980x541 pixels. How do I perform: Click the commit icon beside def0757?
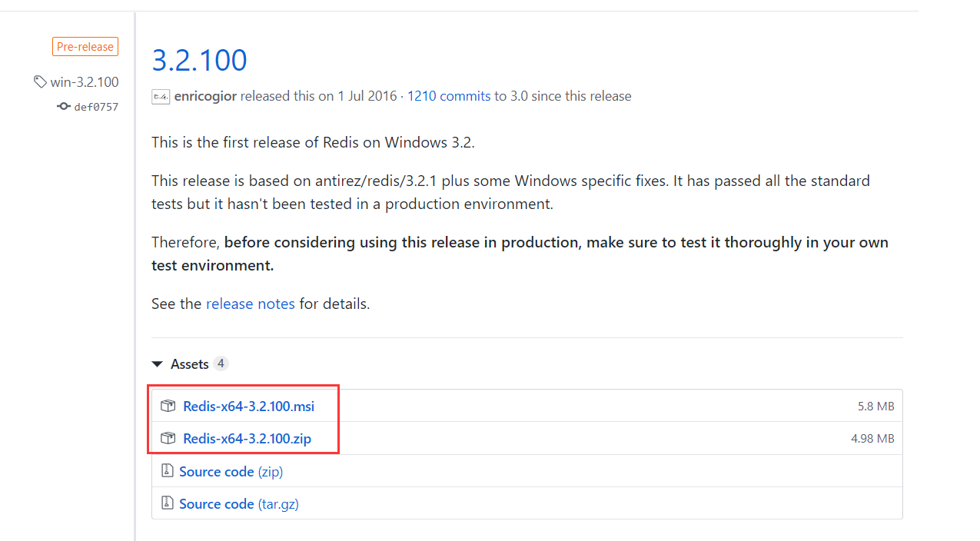click(63, 106)
